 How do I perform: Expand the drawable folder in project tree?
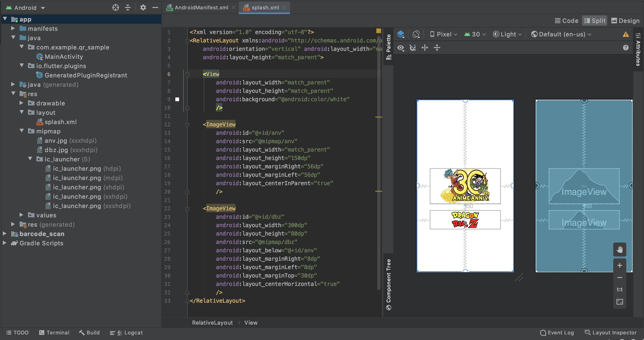pyautogui.click(x=21, y=103)
